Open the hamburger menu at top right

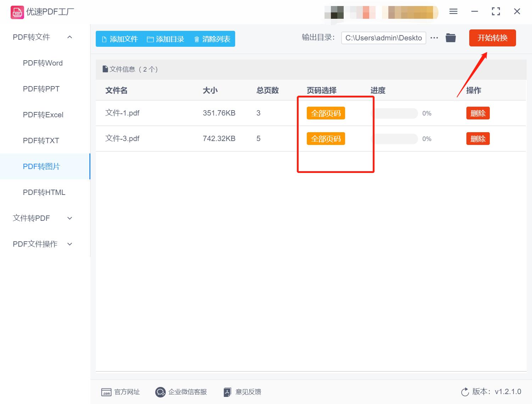click(453, 11)
